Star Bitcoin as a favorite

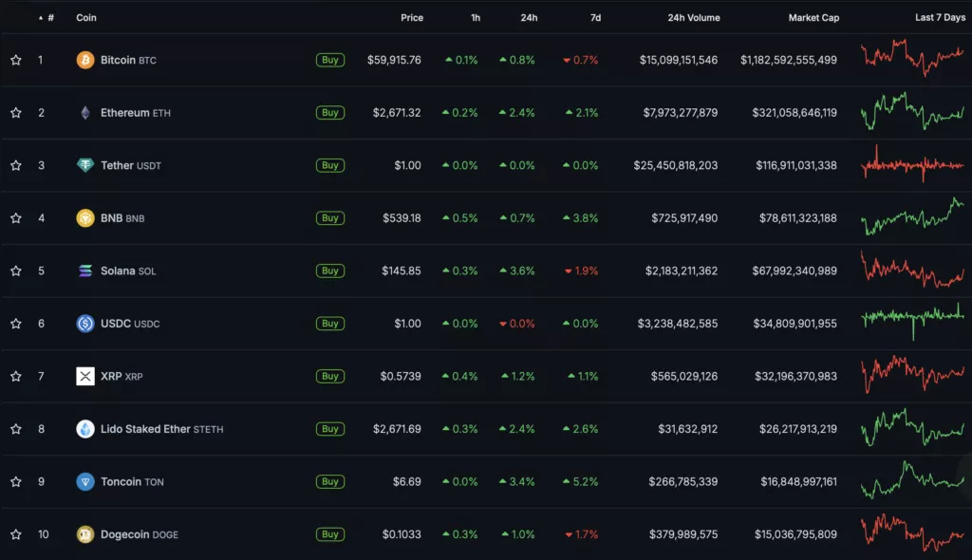16,60
